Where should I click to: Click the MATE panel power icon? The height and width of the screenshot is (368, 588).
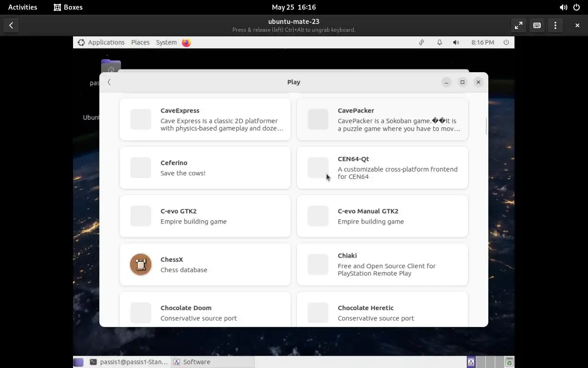click(506, 42)
